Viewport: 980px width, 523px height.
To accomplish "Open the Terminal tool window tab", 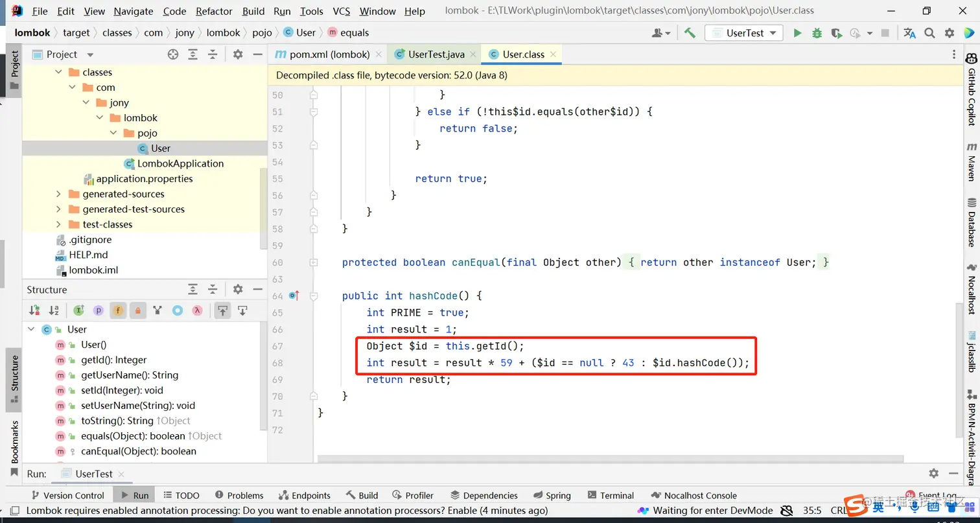I will click(609, 495).
